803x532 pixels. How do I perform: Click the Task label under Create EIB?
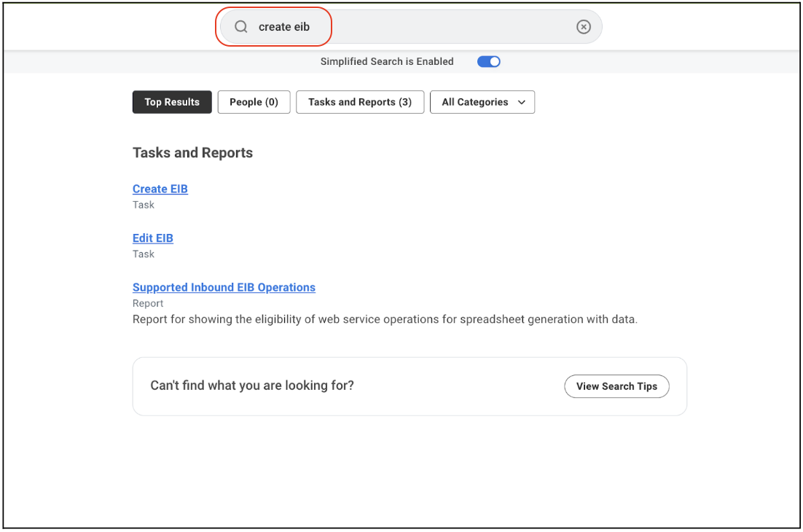coord(144,205)
